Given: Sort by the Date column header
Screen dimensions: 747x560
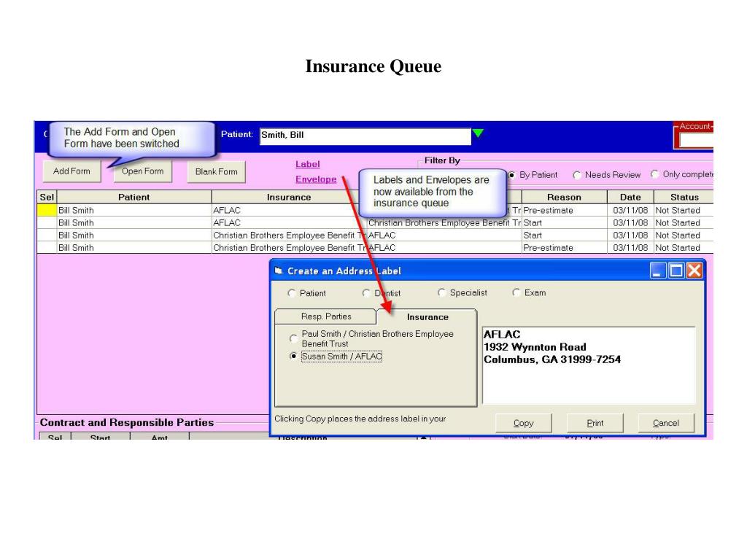Looking at the screenshot, I should (630, 197).
